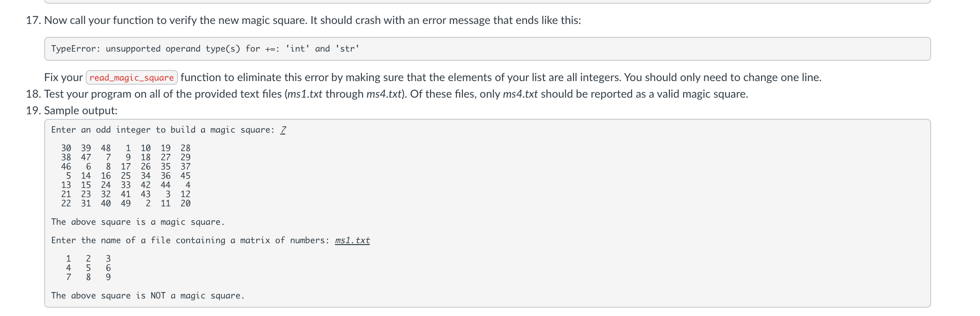Screen dimensions: 980x316
Task: Click the TypeError unsupported operand message line
Action: pyautogui.click(x=205, y=49)
